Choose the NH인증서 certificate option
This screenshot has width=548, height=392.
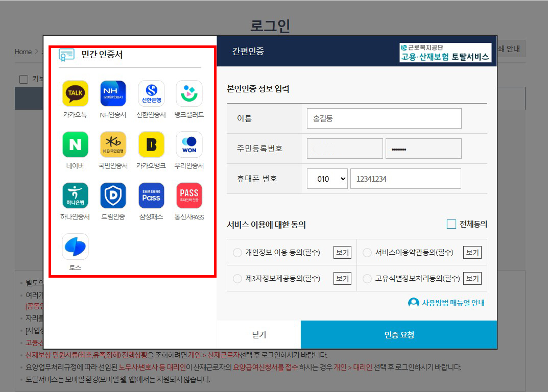(112, 93)
